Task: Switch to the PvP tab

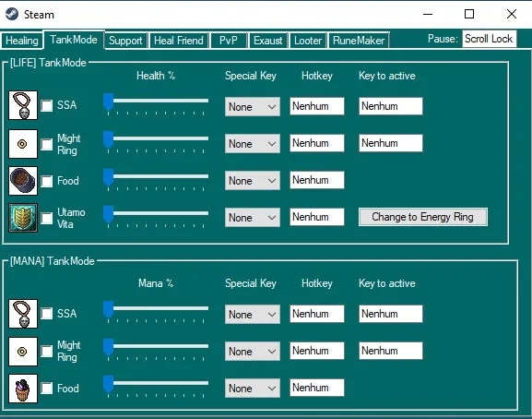Action: pos(229,41)
